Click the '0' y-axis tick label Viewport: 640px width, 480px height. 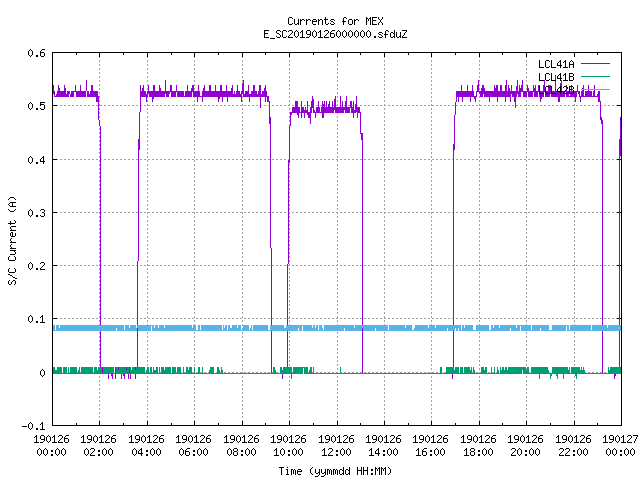pos(42,373)
